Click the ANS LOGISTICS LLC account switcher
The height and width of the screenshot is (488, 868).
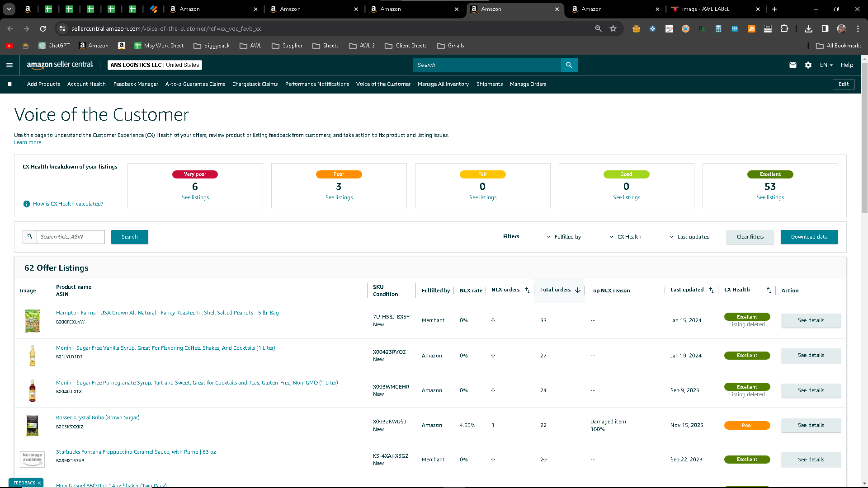155,65
